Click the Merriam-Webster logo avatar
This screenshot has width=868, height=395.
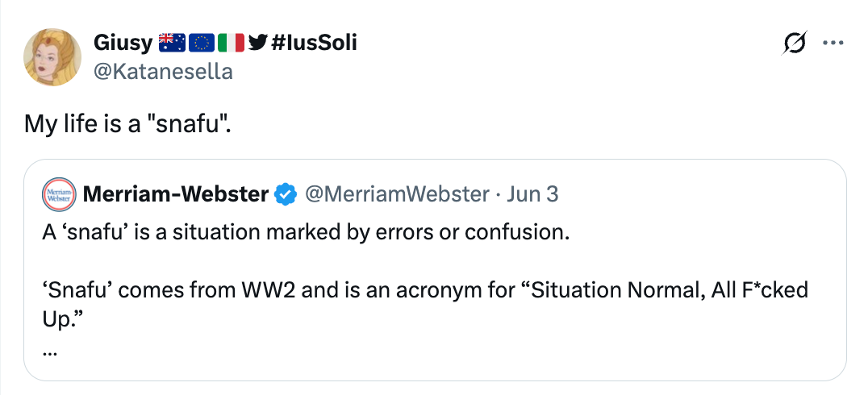click(x=58, y=194)
